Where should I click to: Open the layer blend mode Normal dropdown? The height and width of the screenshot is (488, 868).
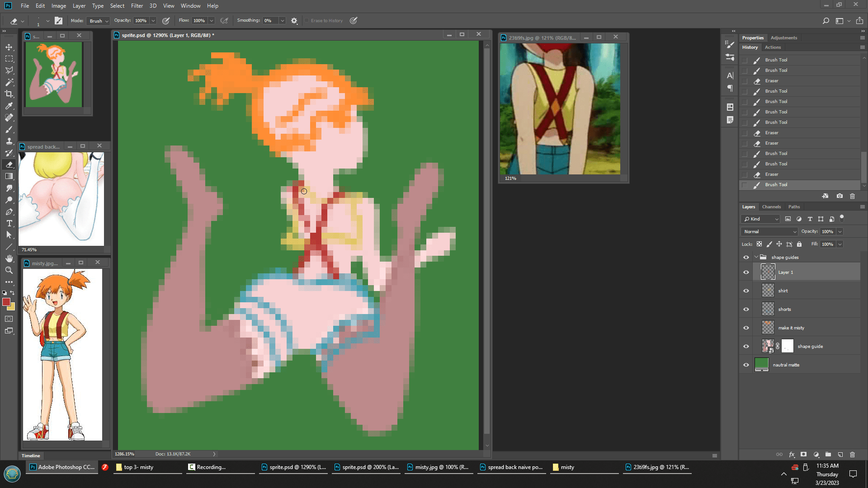point(769,231)
